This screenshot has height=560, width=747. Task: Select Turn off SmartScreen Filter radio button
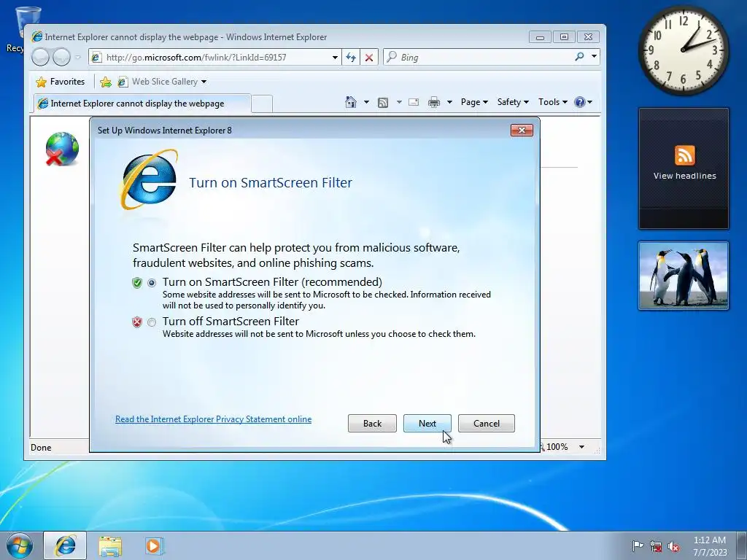(152, 322)
